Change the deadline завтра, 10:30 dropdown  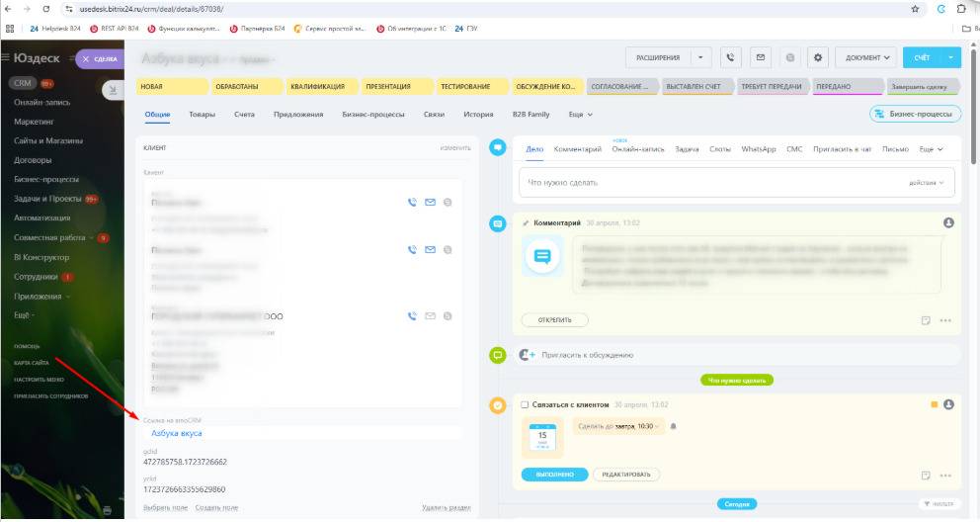point(637,426)
